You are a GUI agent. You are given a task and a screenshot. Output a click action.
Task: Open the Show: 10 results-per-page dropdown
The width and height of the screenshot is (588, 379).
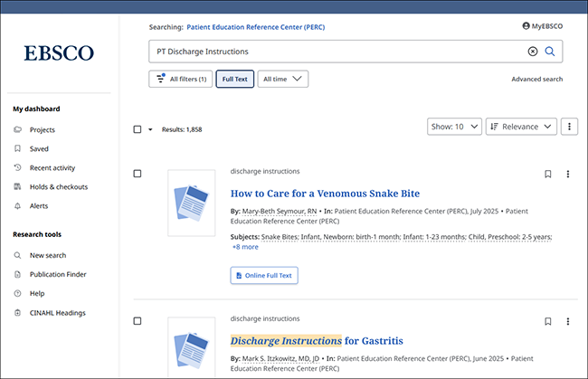point(454,127)
